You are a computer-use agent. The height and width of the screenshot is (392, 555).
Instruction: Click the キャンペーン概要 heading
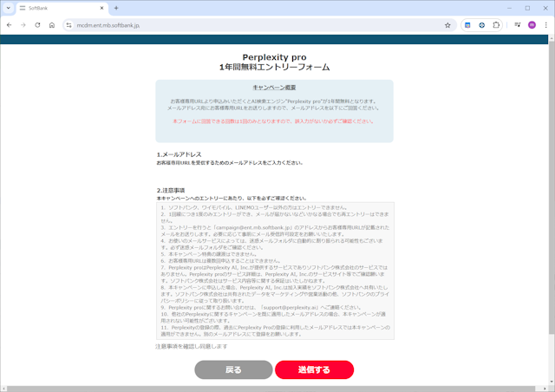[x=274, y=88]
